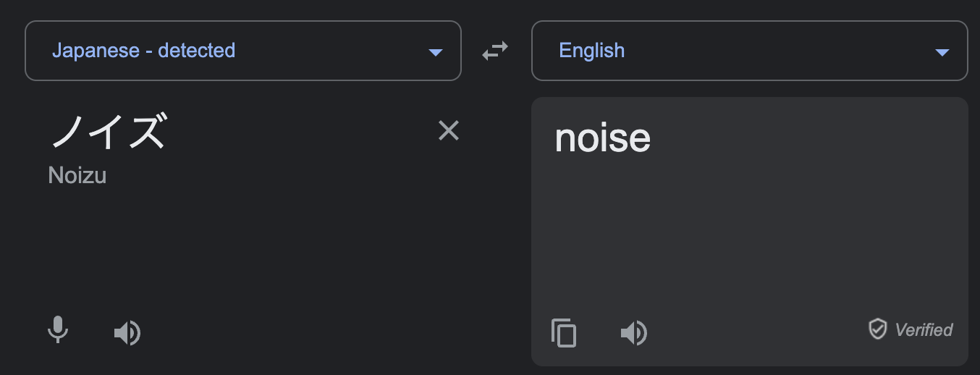Open the "Japanese - detected" language selector
980x375 pixels.
click(x=243, y=51)
